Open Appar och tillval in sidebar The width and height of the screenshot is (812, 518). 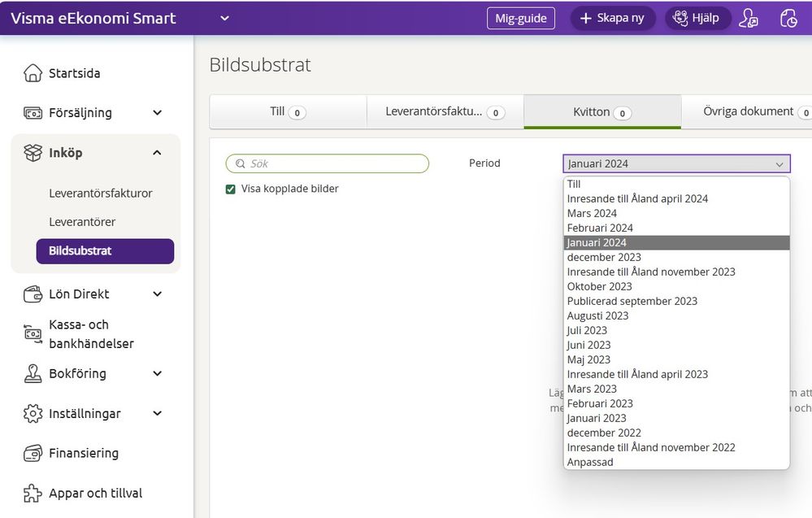95,493
